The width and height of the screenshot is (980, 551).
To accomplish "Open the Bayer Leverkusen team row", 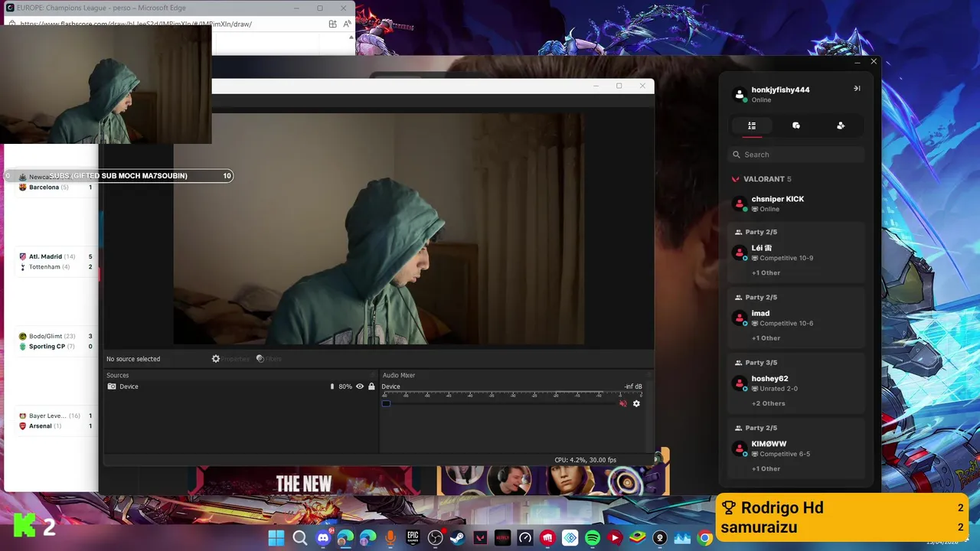I will (56, 416).
